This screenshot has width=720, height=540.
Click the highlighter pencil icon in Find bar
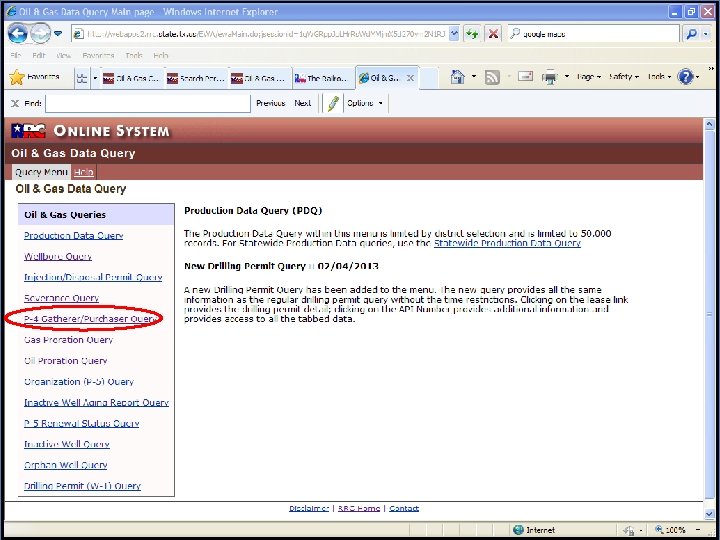tap(333, 103)
